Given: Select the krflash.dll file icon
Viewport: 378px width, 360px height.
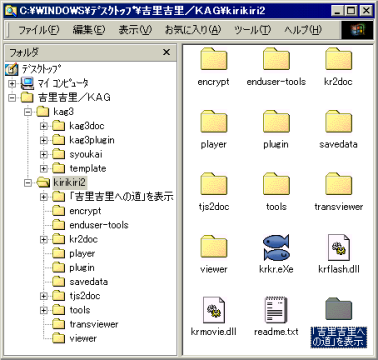Looking at the screenshot, I should [x=339, y=247].
